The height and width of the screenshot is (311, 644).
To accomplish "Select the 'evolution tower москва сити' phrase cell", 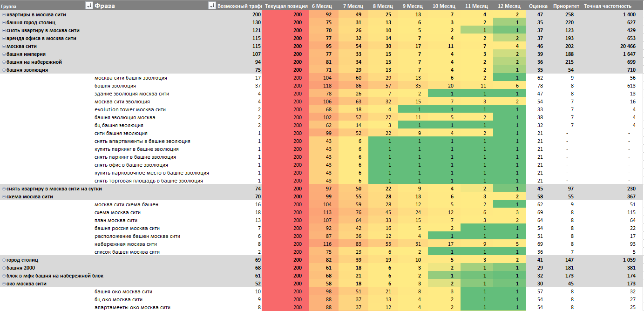I will (x=130, y=110).
